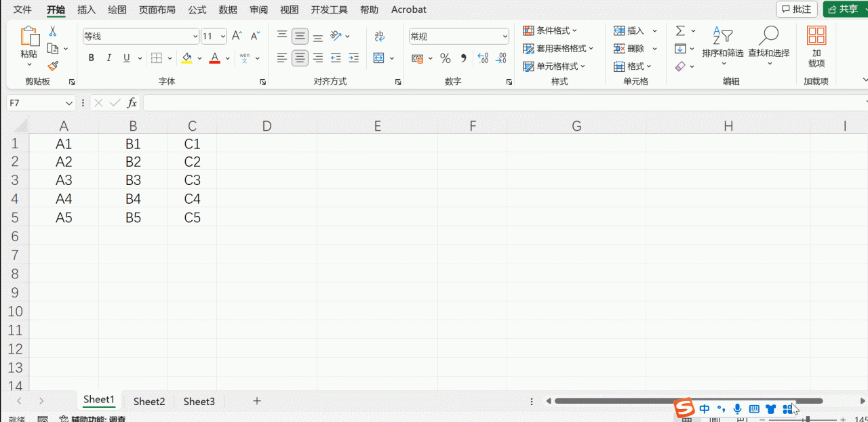Click the merge and center icon
Image resolution: width=868 pixels, height=422 pixels.
click(x=379, y=58)
